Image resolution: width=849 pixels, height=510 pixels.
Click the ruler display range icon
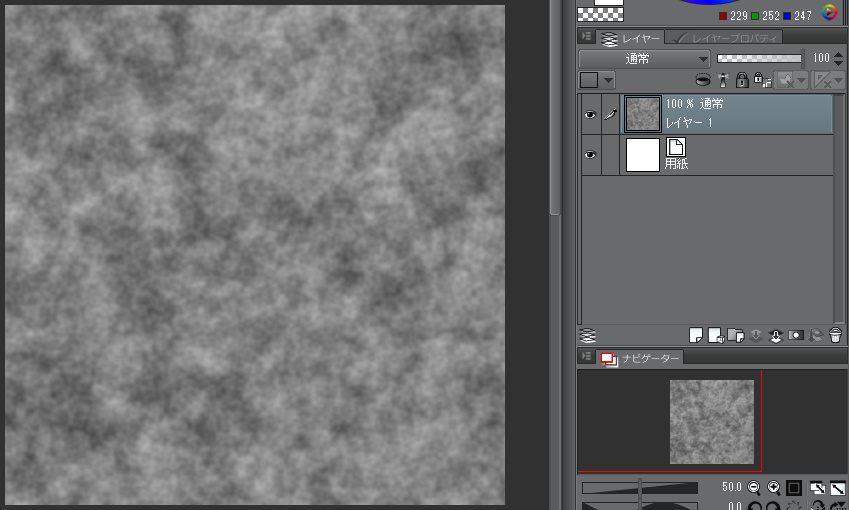coord(822,81)
